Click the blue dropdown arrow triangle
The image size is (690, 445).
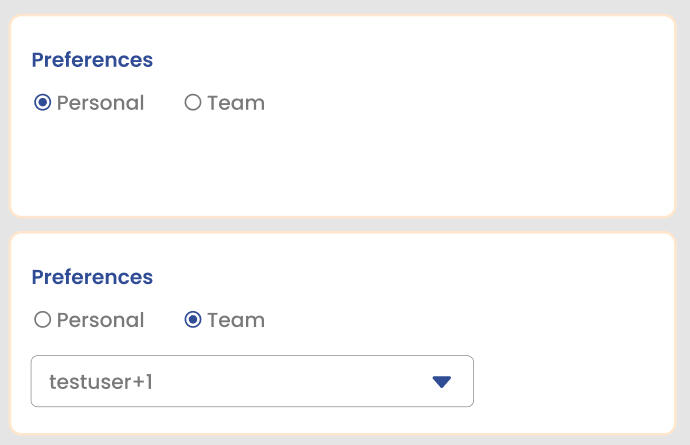click(442, 381)
